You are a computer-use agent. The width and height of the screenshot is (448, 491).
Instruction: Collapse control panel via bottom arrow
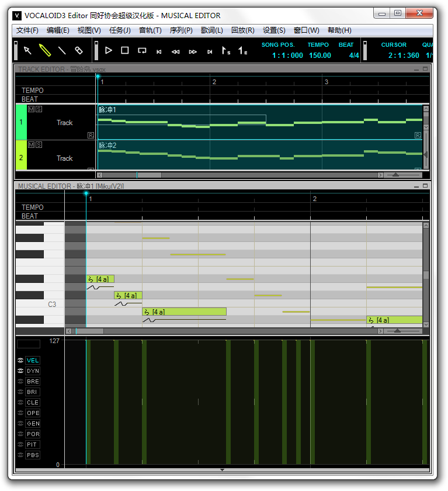tap(222, 469)
